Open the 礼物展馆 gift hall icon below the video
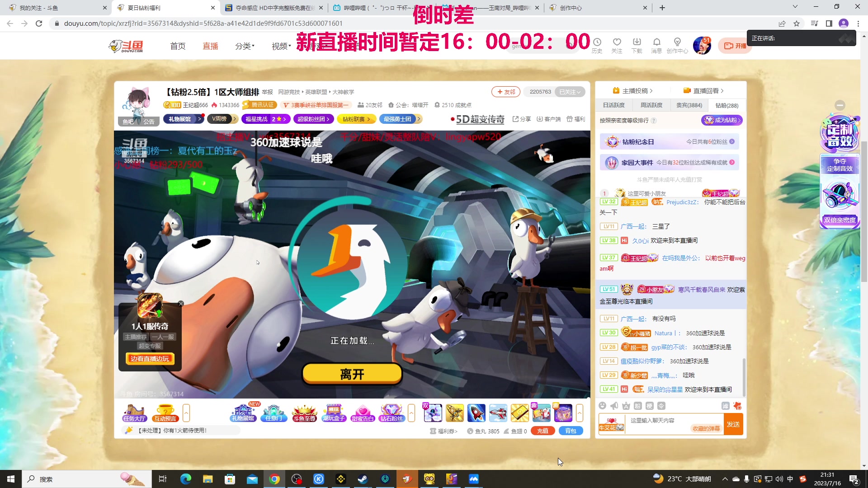 244,413
